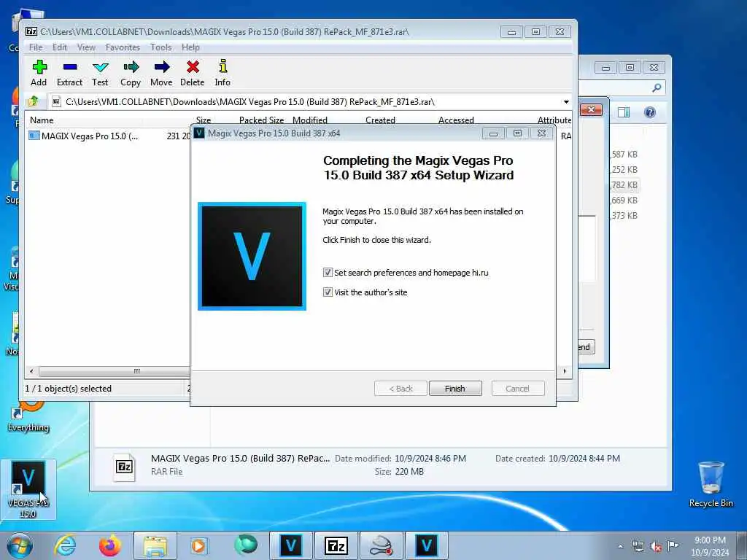Open the VEGAS Pro 15.0 desktop shortcut
Viewport: 747px width, 560px height.
[x=28, y=489]
